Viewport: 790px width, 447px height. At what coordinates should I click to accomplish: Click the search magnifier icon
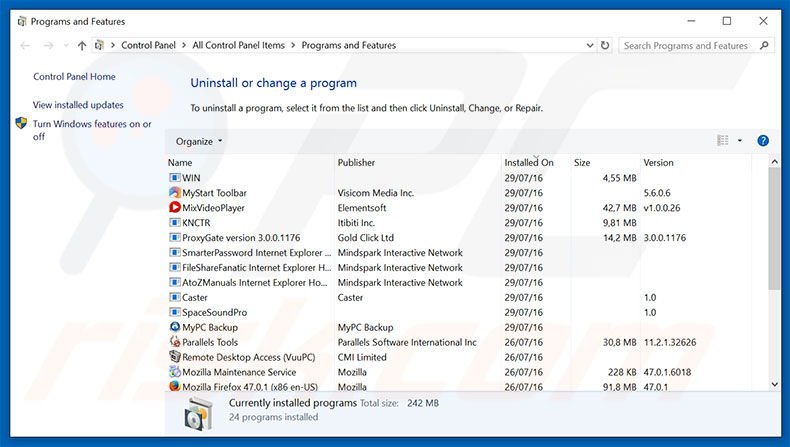(x=764, y=45)
